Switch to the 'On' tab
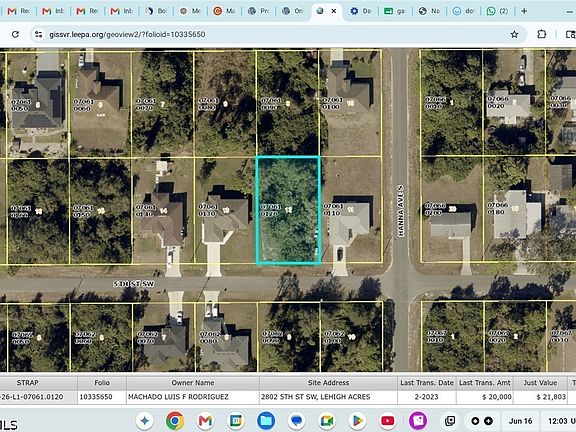 (x=293, y=11)
